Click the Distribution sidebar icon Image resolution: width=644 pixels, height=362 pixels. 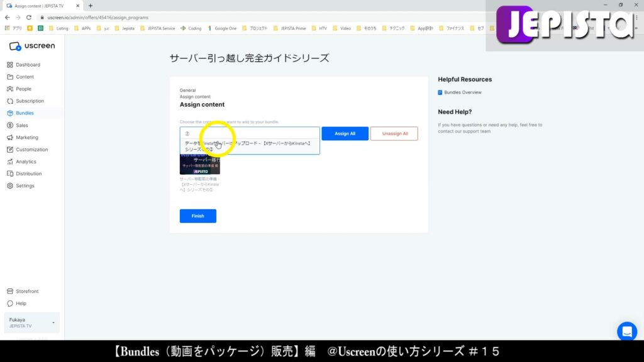pyautogui.click(x=10, y=173)
